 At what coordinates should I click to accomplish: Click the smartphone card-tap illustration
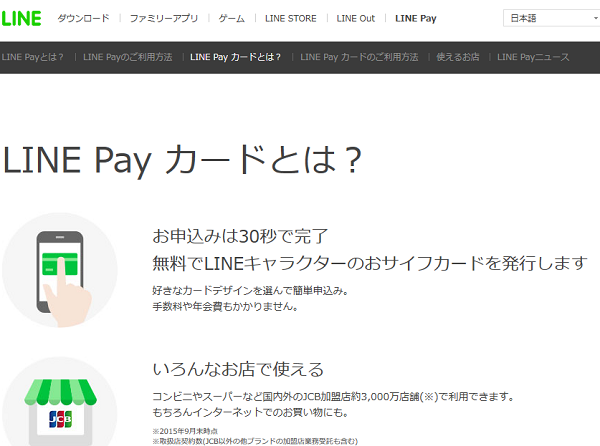60,270
